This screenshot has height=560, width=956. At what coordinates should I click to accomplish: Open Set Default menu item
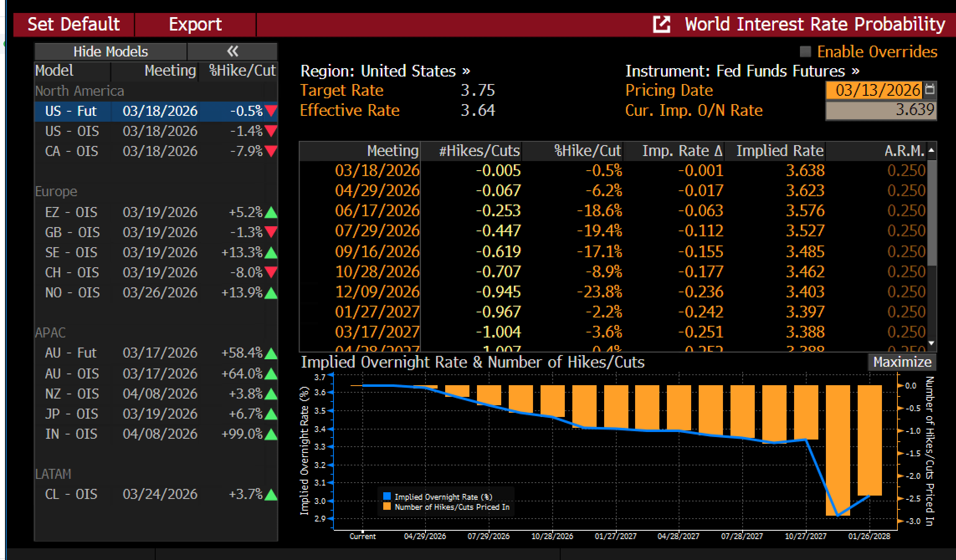[x=74, y=24]
